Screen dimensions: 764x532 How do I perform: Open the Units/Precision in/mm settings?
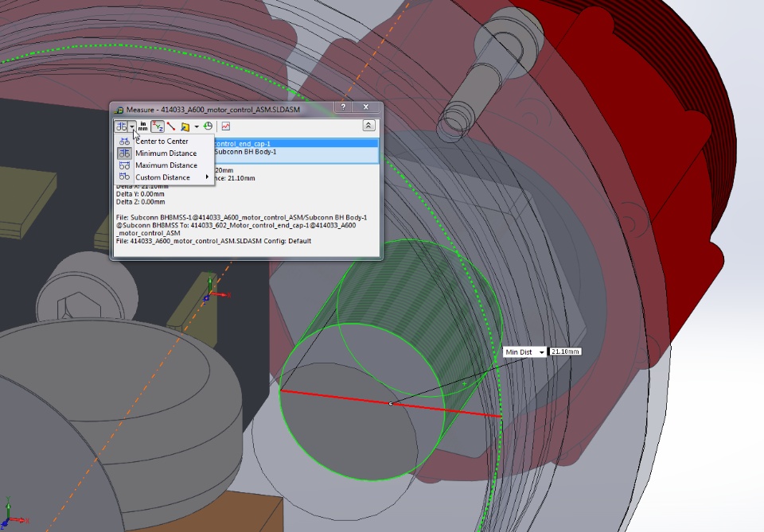(x=142, y=126)
